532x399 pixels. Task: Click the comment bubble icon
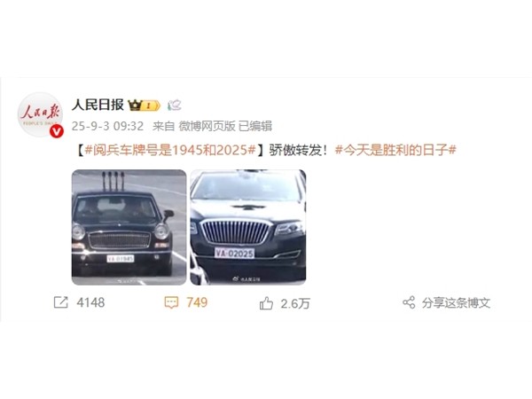[x=171, y=302]
